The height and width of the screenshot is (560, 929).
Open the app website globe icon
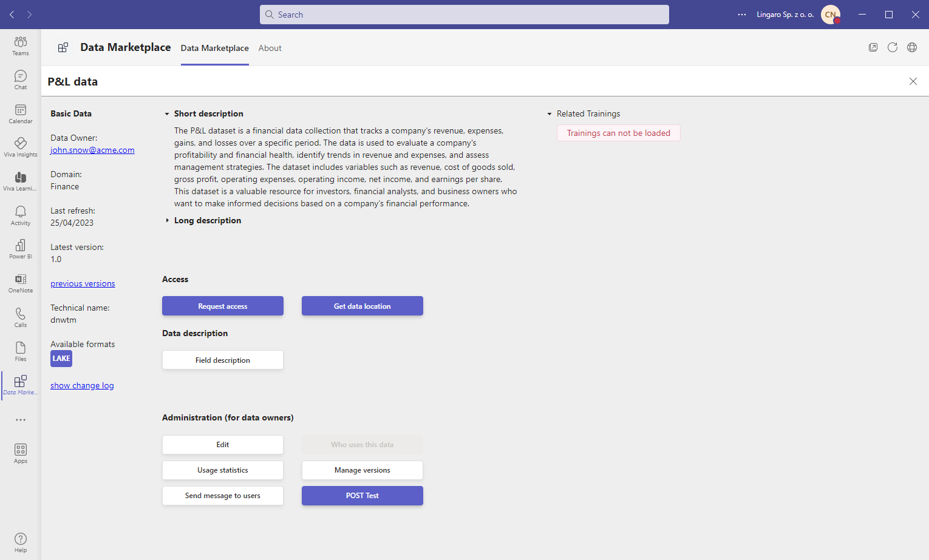912,47
